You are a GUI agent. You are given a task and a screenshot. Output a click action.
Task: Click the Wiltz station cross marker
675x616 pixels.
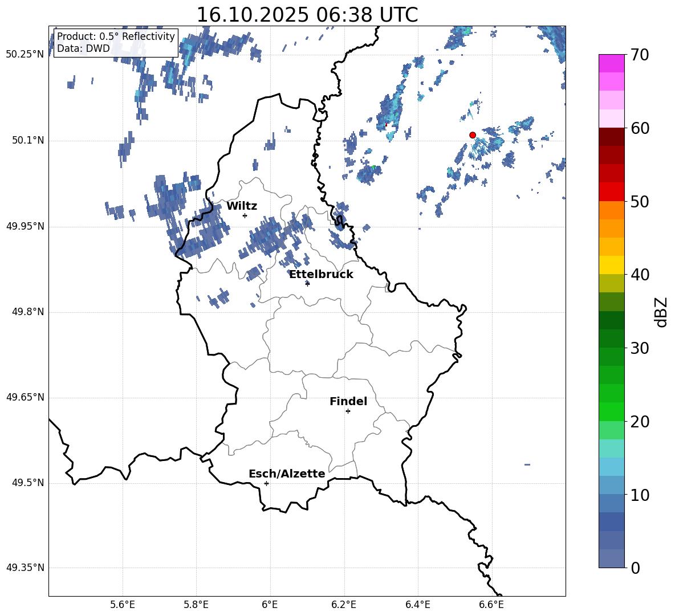pyautogui.click(x=245, y=215)
